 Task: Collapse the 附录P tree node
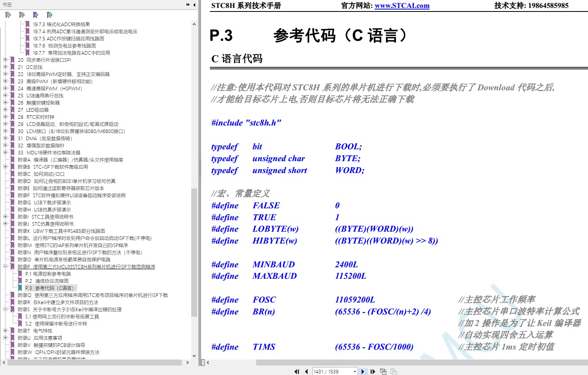[6, 266]
